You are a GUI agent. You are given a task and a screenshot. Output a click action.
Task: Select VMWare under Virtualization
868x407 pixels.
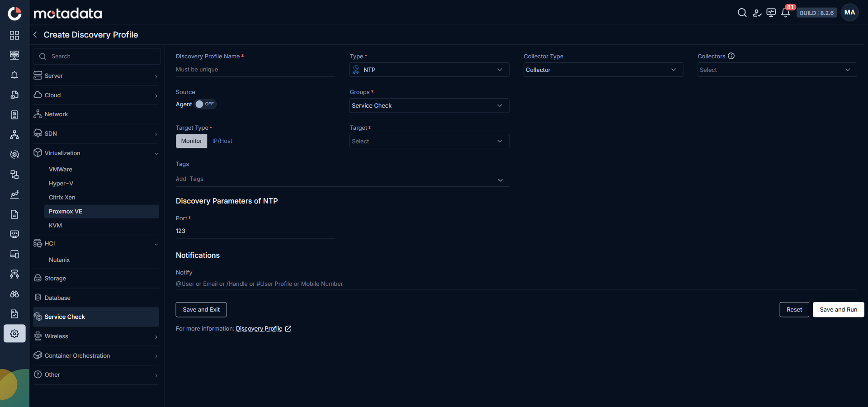coord(61,170)
